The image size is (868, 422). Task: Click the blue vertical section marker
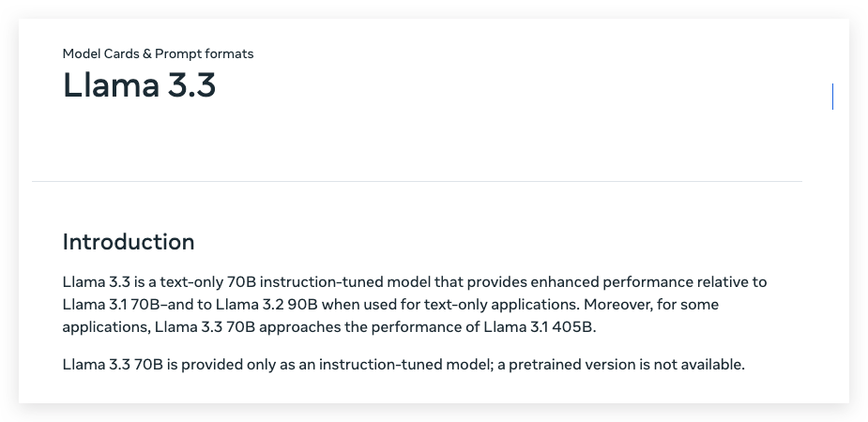coord(832,97)
